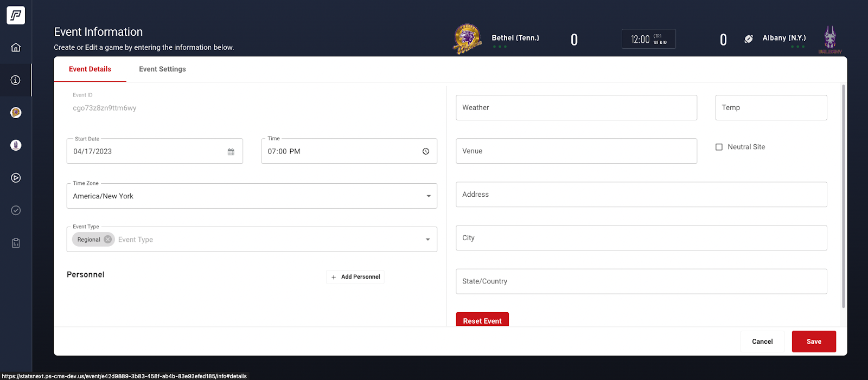Select the event info icon in the sidebar

click(x=16, y=80)
